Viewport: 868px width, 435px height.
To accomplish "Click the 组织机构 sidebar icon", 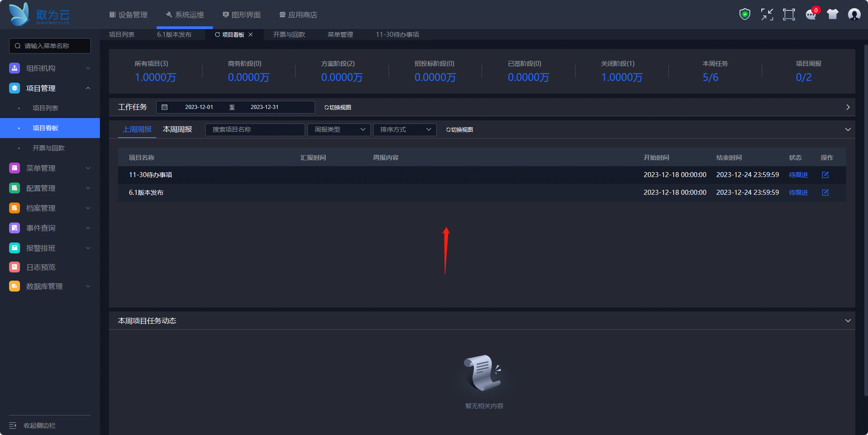I will 15,68.
